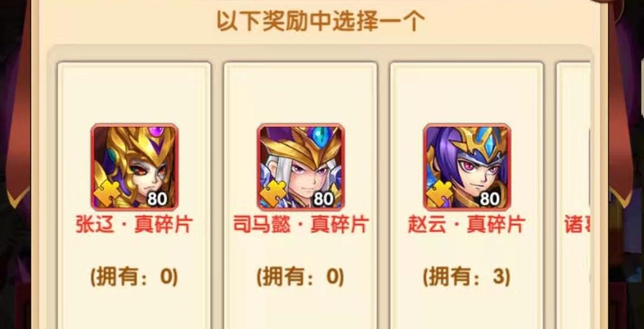Select the 张辽 hero portrait icon
Image resolution: width=644 pixels, height=329 pixels.
135,167
